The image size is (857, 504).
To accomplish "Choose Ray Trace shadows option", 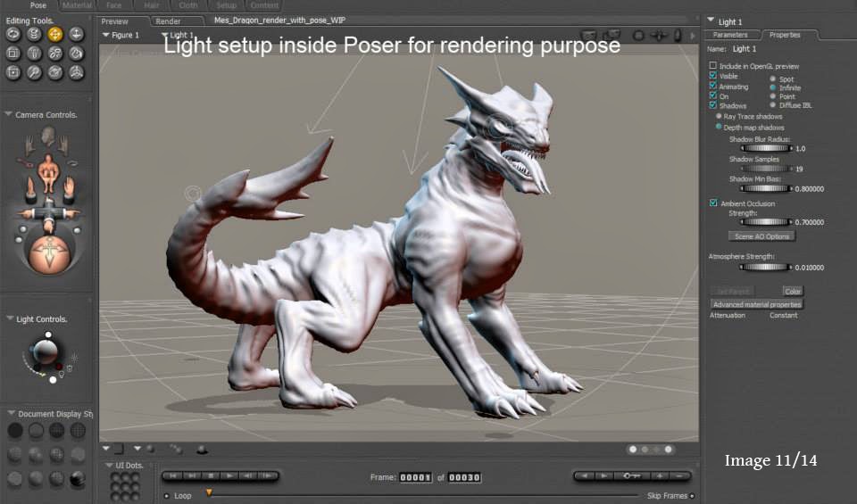I will click(719, 116).
